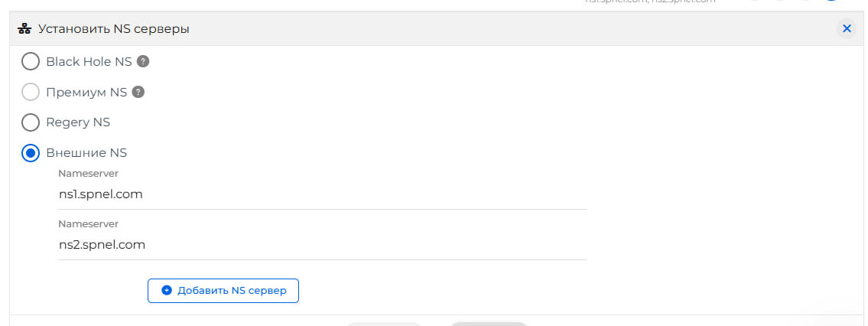Click left grey button at dialog bottom
The image size is (868, 326).
(x=384, y=324)
